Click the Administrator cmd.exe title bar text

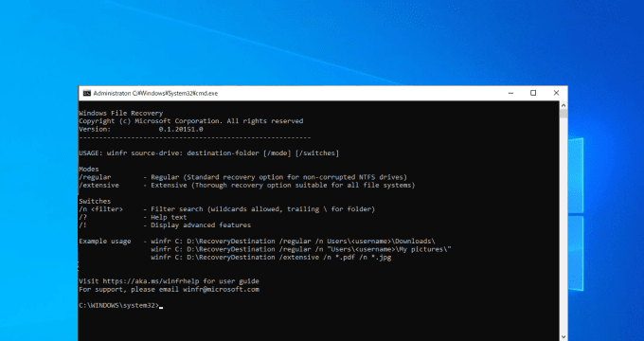pos(155,93)
